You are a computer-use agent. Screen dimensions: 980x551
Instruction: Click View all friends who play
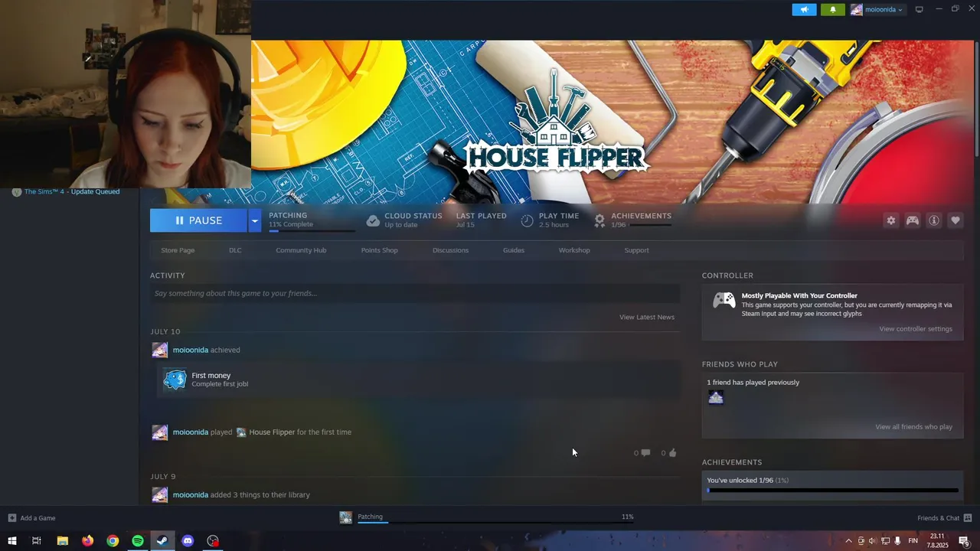tap(913, 427)
